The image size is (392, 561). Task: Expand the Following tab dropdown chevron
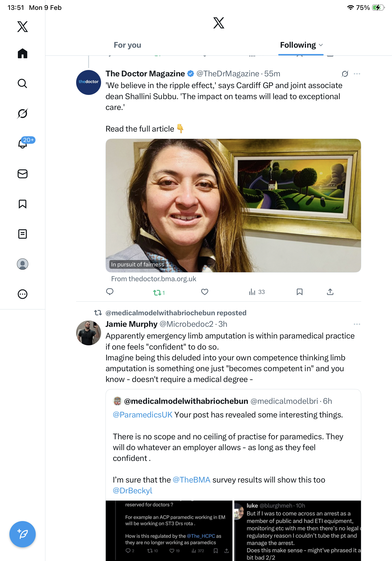(321, 45)
